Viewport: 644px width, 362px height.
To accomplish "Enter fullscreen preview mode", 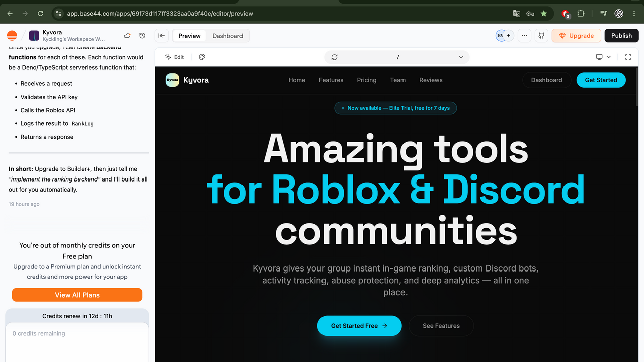I will point(628,57).
